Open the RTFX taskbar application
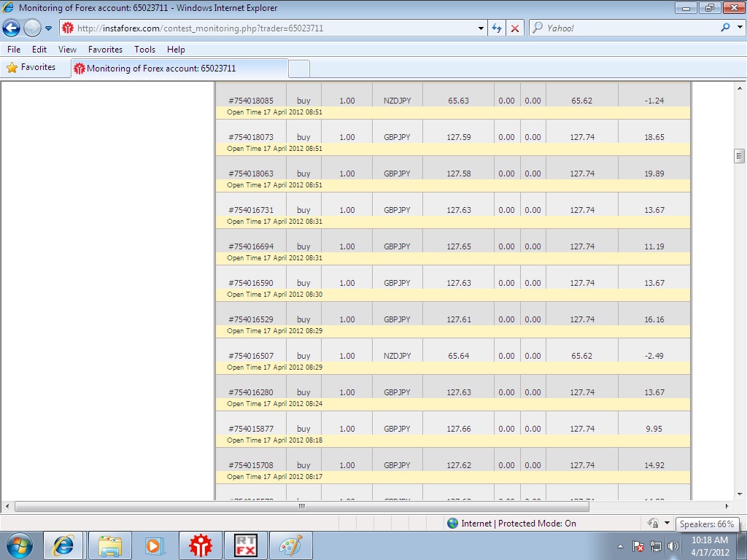 246,545
